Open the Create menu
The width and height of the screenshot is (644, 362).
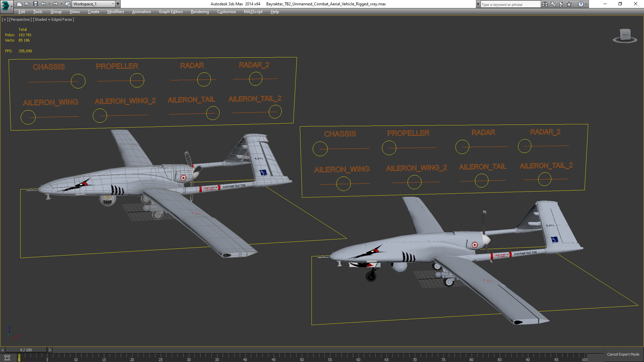pos(94,12)
